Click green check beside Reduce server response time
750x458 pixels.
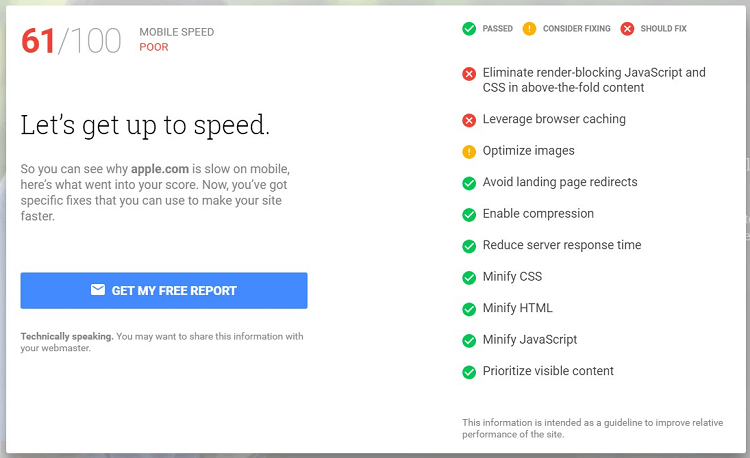469,246
